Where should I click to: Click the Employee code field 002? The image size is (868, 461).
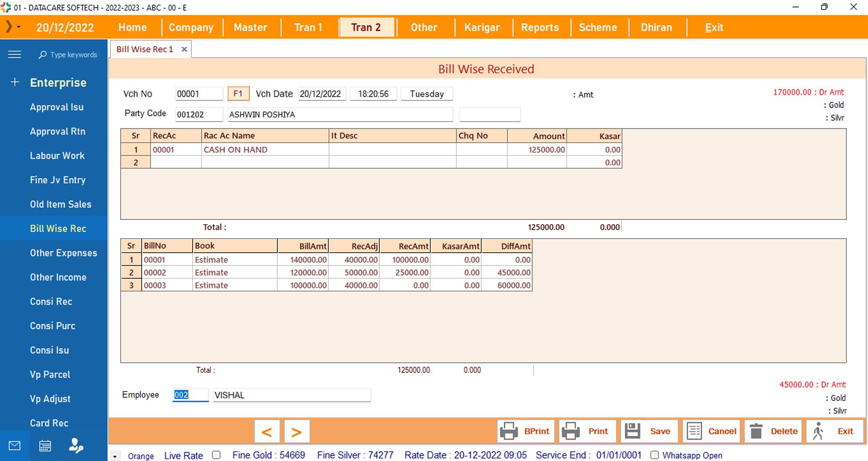pos(190,395)
